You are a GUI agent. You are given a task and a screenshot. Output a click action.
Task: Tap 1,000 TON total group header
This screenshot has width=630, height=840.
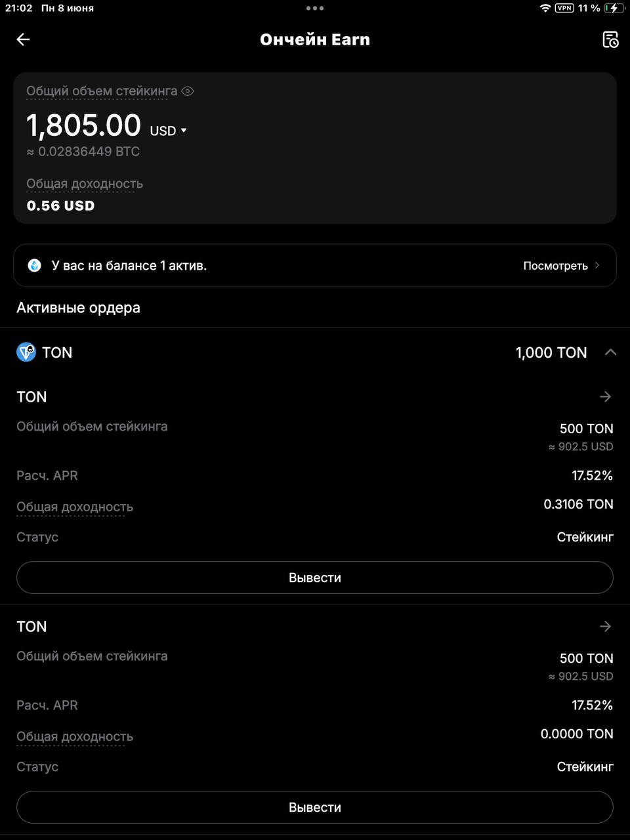coord(551,352)
